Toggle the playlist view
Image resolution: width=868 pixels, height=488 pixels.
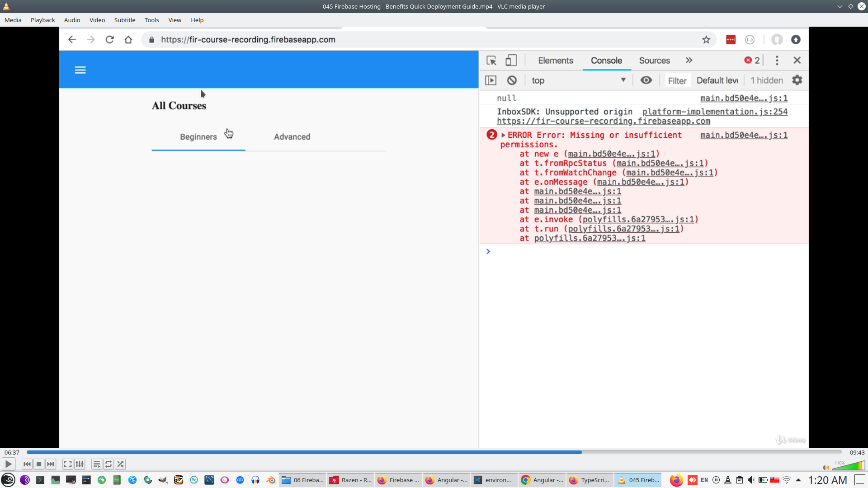[x=96, y=464]
